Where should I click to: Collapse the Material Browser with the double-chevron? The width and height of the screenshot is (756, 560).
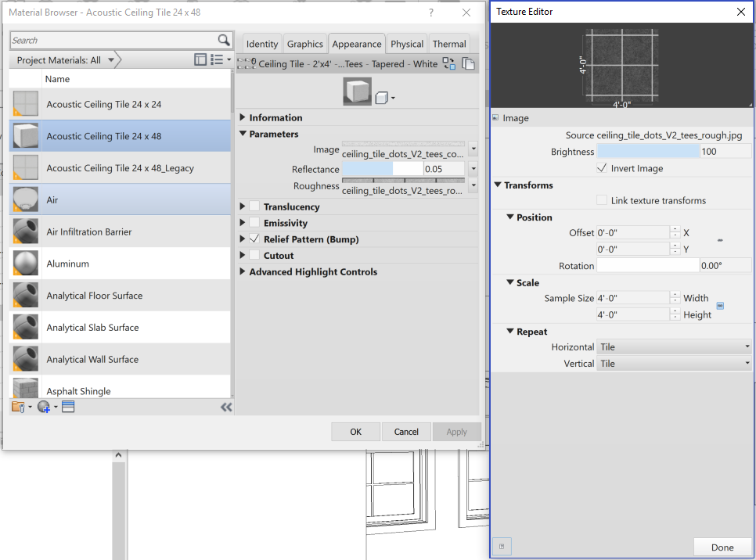tap(226, 406)
